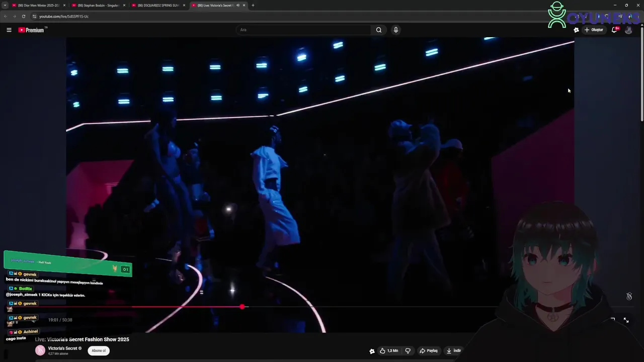
Task: Open the YouTube hamburger guide menu
Action: (x=9, y=30)
